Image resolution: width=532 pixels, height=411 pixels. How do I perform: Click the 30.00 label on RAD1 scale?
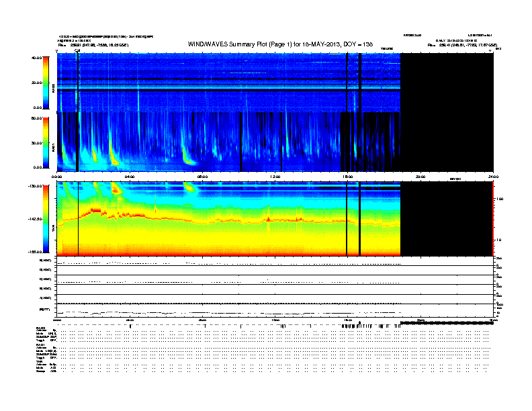point(36,143)
